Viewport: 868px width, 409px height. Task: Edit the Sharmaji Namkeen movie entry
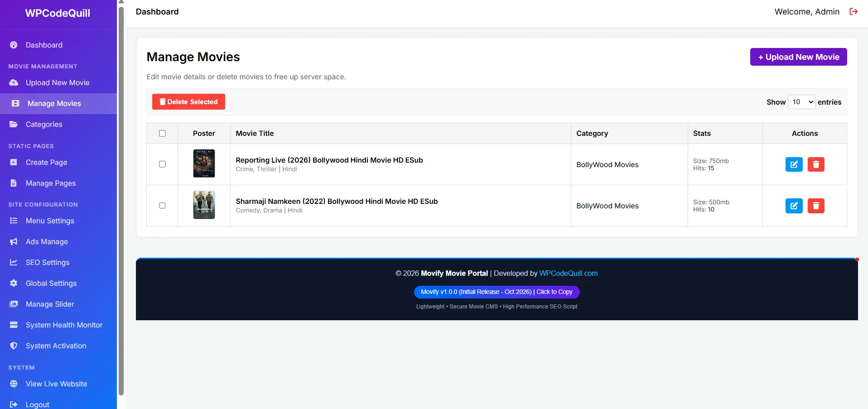click(794, 206)
